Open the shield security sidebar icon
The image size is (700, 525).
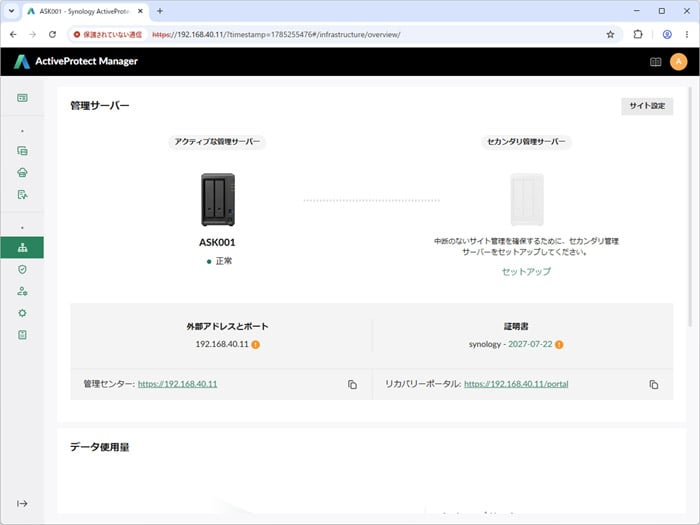tap(22, 269)
